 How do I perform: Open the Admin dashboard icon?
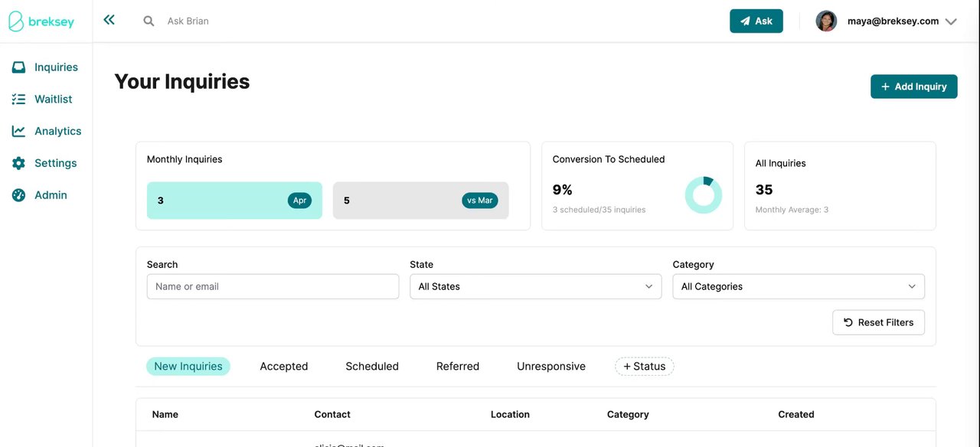coord(18,195)
